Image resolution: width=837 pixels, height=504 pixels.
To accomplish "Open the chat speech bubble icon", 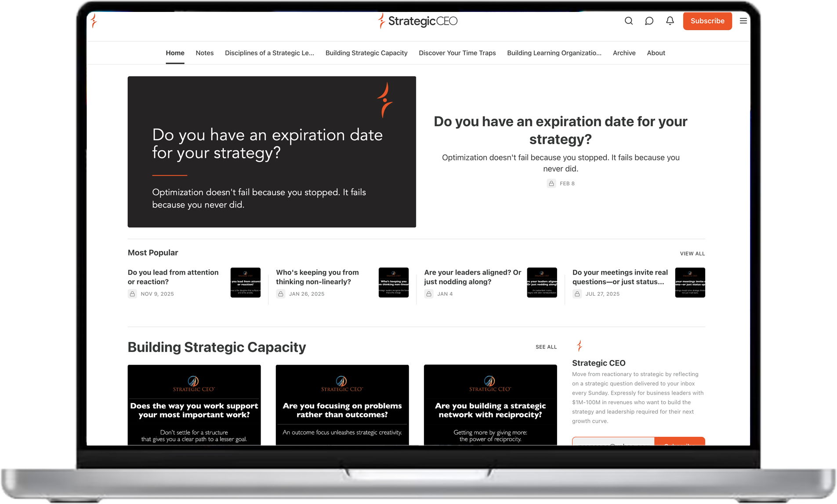I will (x=649, y=21).
